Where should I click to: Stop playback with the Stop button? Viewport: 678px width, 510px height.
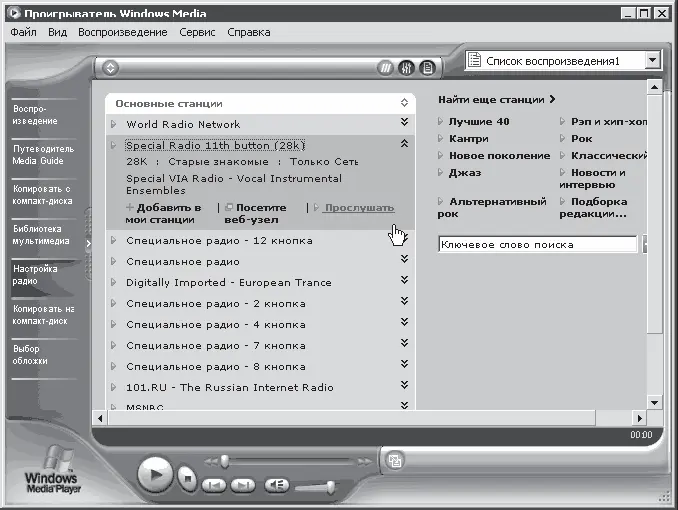coord(187,479)
